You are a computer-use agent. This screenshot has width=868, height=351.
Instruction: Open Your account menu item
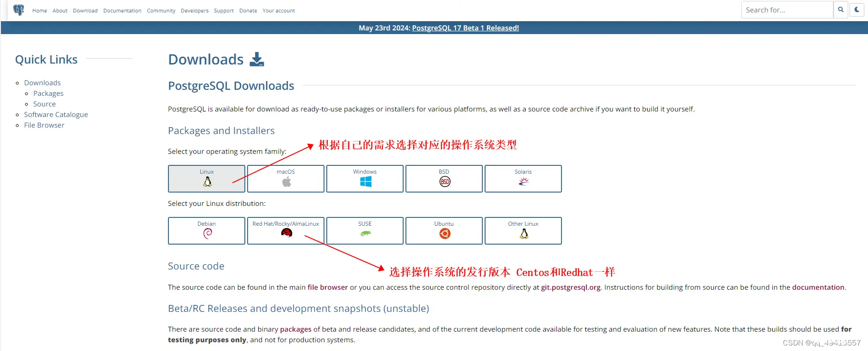point(279,11)
